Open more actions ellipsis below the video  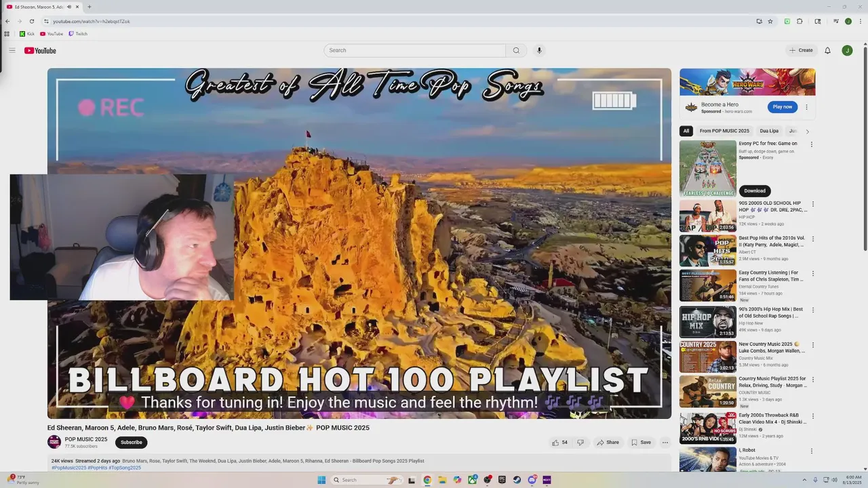tap(665, 443)
